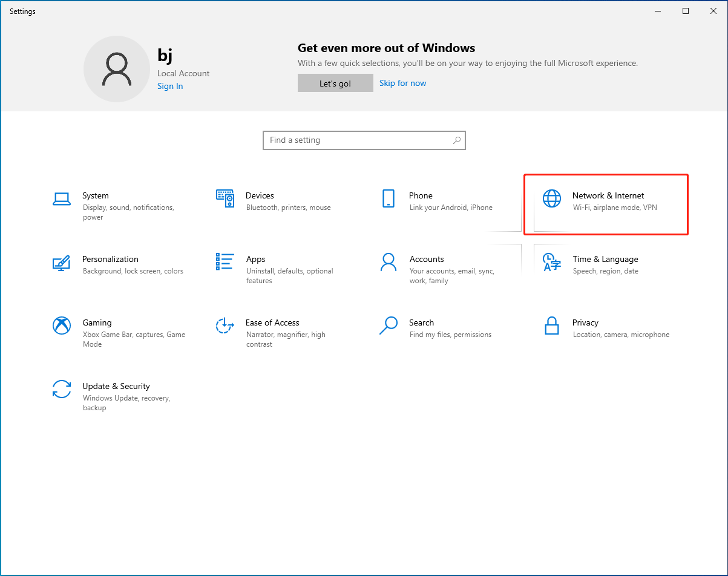Click the Apps list icon

[x=225, y=261]
